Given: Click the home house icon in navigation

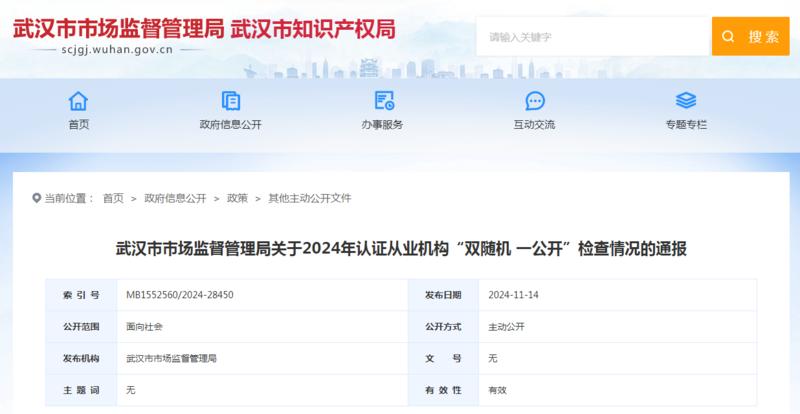Looking at the screenshot, I should coord(78,101).
